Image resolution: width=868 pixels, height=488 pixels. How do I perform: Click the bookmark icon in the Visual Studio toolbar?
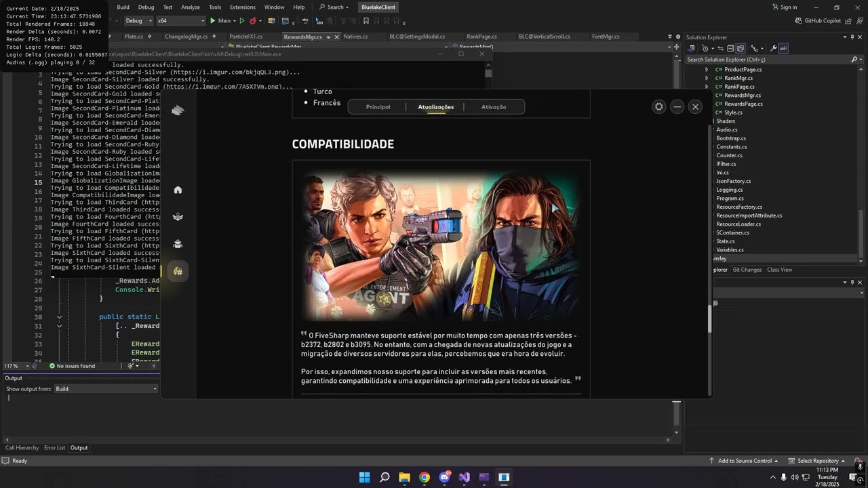[x=366, y=21]
